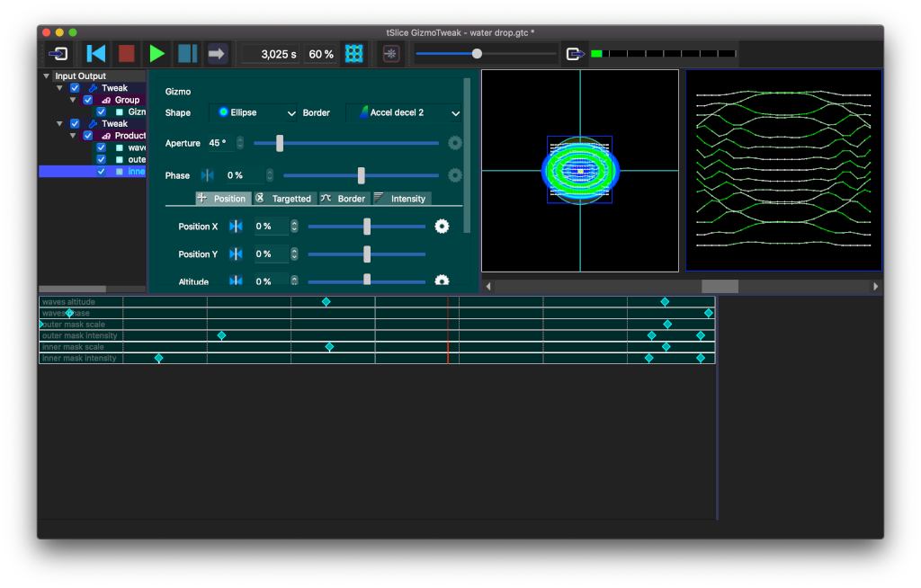
Task: Click the gear icon beside Position X
Action: 442,227
